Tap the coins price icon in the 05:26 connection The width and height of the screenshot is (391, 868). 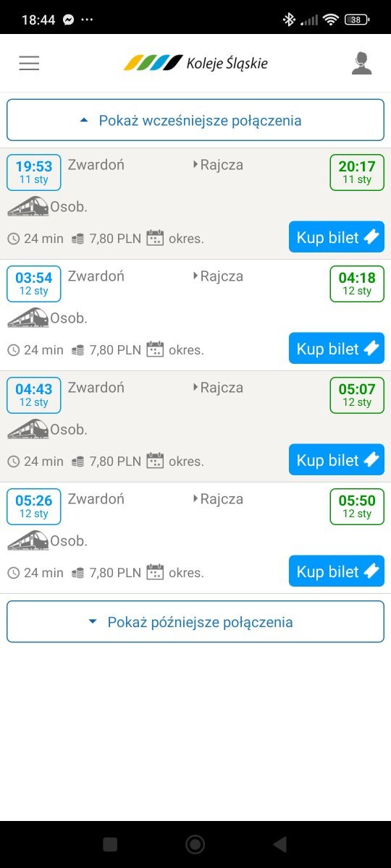78,572
